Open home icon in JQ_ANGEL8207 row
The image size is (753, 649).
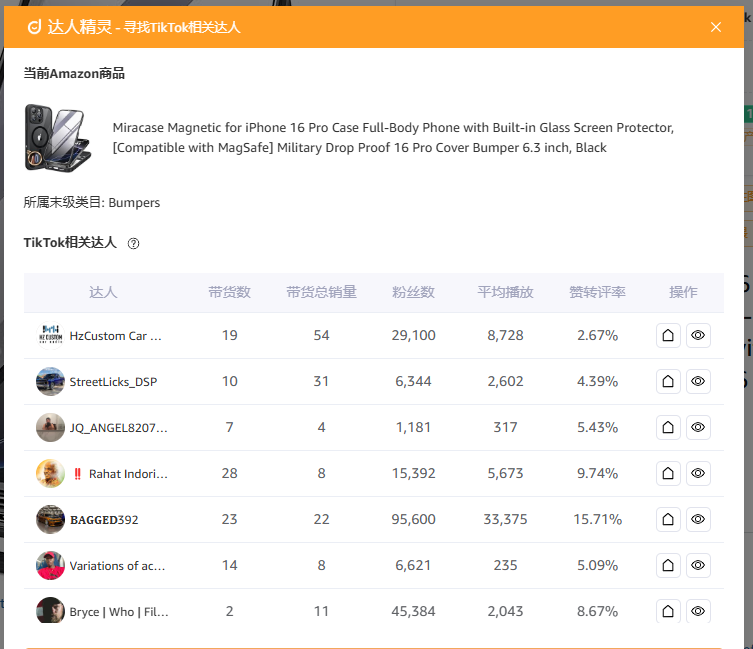tap(668, 428)
